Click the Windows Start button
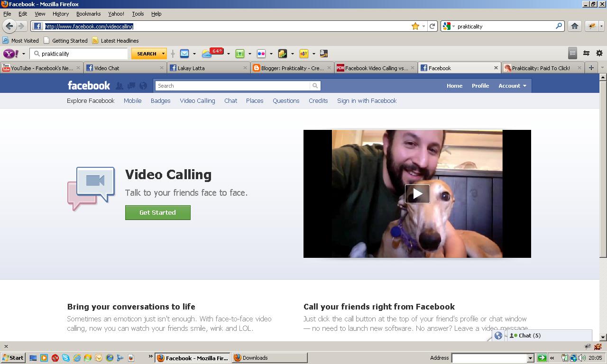 tap(13, 358)
